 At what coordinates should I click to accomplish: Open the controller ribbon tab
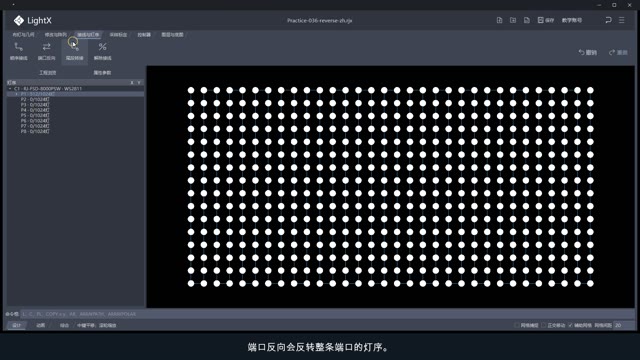point(144,35)
